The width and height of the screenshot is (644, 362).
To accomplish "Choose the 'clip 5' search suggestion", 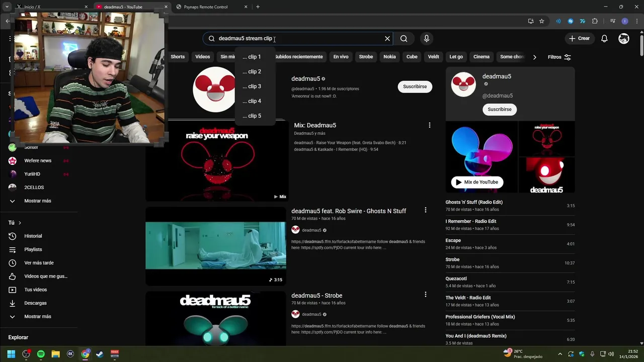I will pos(255,116).
